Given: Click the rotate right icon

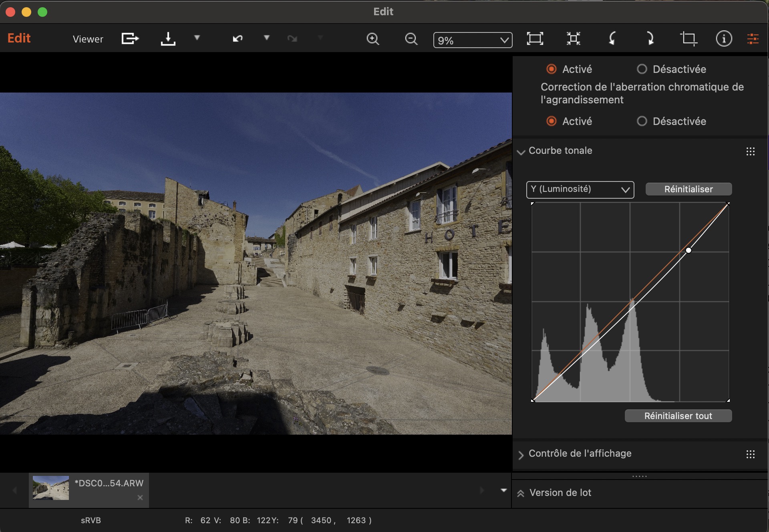Looking at the screenshot, I should [650, 39].
